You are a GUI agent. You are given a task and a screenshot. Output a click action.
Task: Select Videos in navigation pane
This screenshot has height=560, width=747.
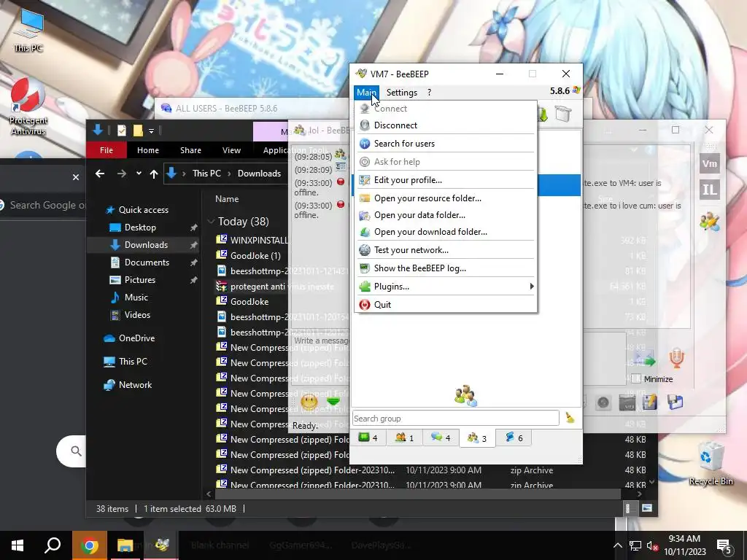[137, 315]
